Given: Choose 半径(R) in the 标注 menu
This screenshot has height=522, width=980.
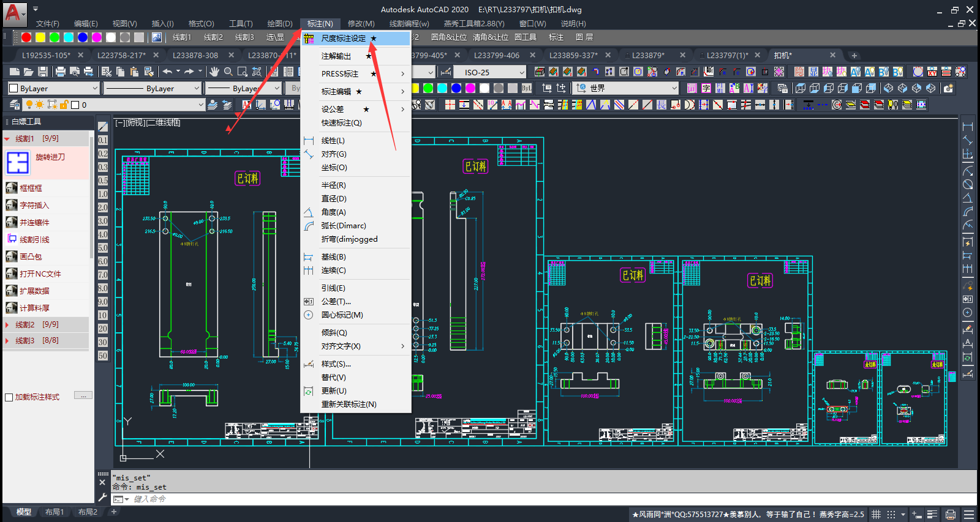Looking at the screenshot, I should [x=356, y=185].
